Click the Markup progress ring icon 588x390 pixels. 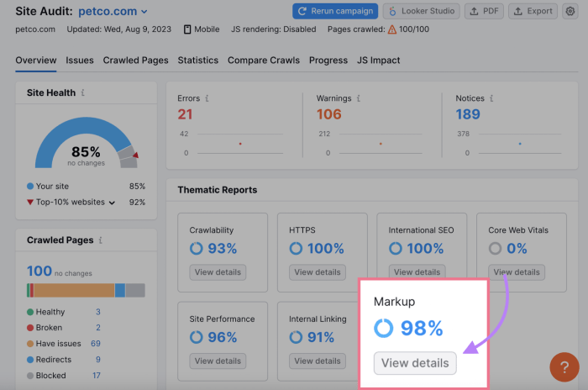(384, 328)
